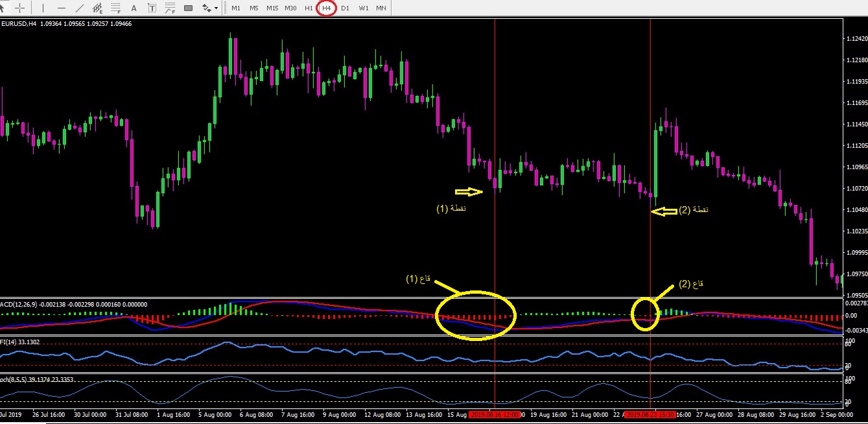This screenshot has height=424, width=868.
Task: Click the MN monthly timeframe button
Action: tap(382, 8)
